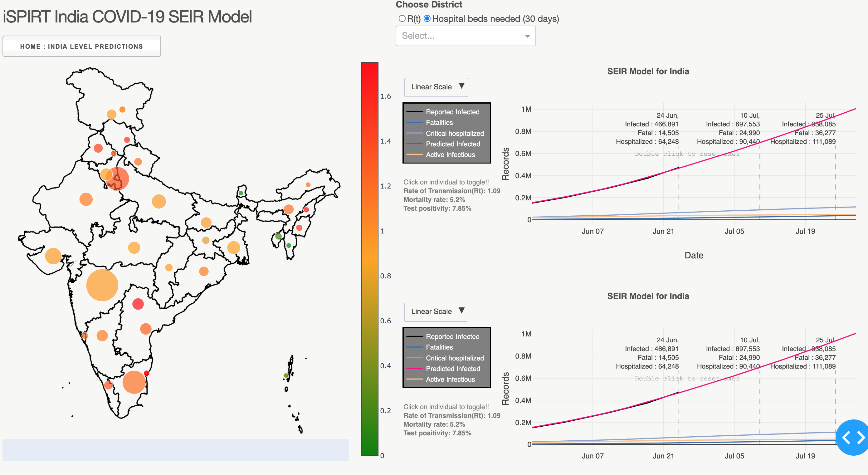
Task: Click the West Bengal bubble marker
Action: click(x=233, y=247)
